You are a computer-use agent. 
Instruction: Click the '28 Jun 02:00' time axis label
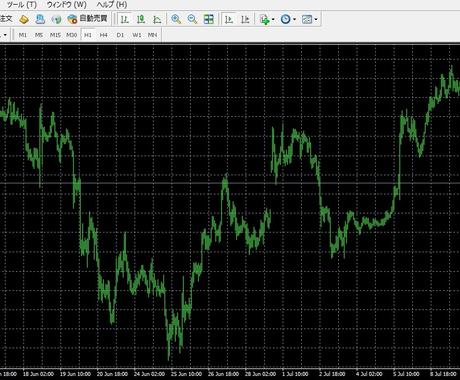point(260,374)
